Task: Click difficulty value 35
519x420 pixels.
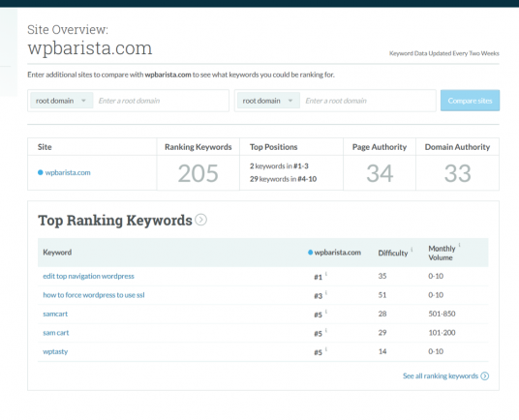Action: pos(382,276)
